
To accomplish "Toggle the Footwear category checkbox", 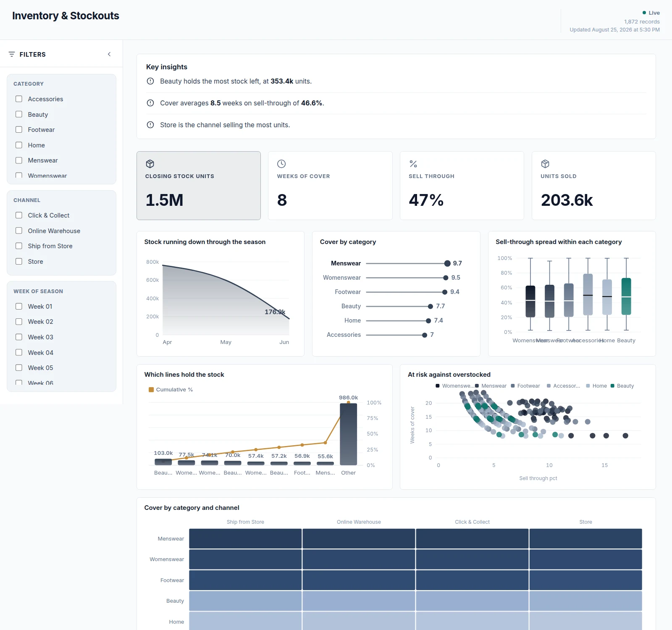I will click(x=19, y=129).
